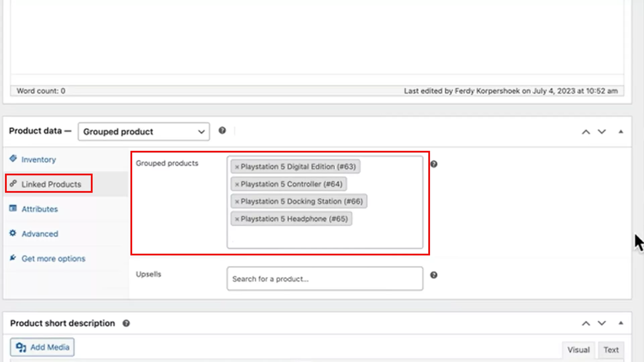Switch to the Text editor tab
644x362 pixels.
pyautogui.click(x=611, y=349)
